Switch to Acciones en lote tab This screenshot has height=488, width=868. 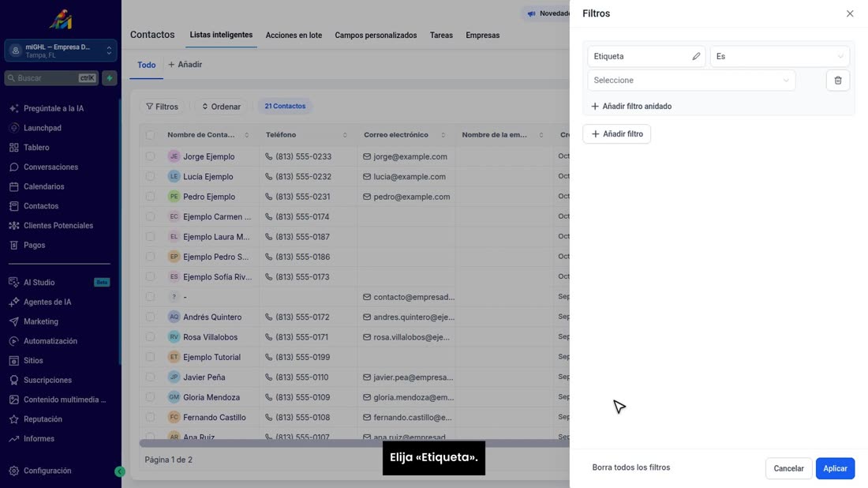coord(294,35)
